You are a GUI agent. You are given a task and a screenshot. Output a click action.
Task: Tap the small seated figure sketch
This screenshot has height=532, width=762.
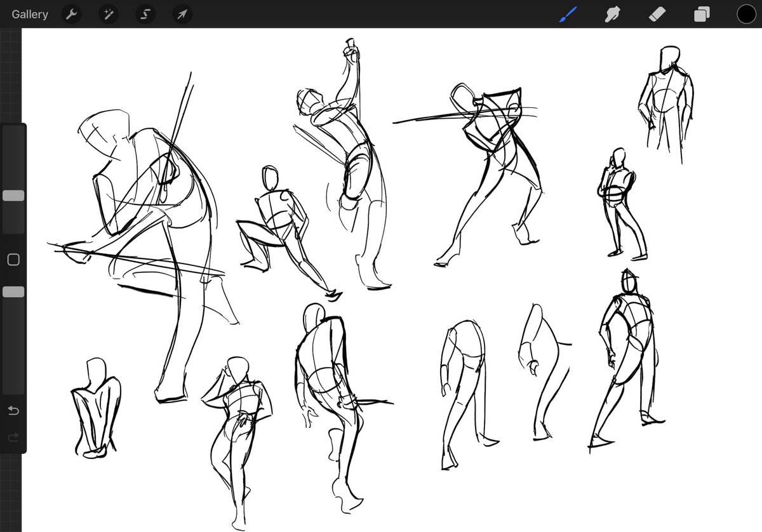(95, 408)
